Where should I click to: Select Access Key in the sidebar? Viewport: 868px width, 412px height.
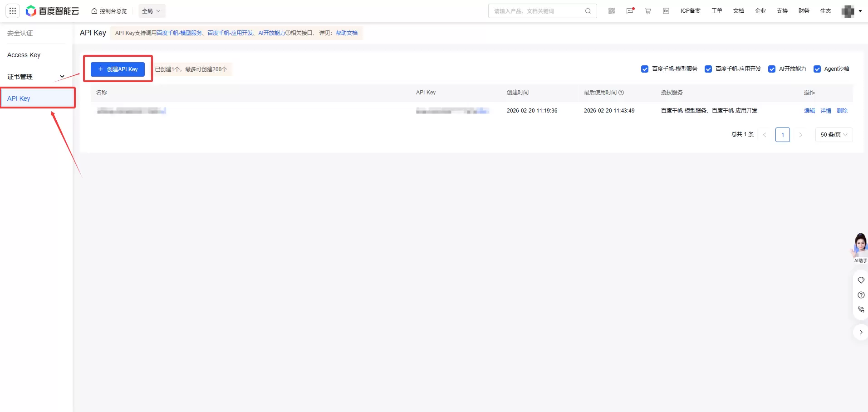pyautogui.click(x=24, y=55)
